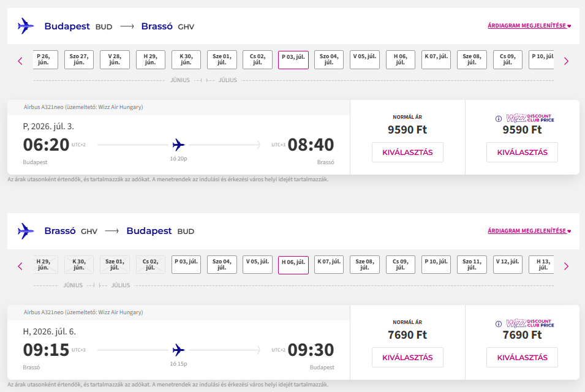Image resolution: width=585 pixels, height=392 pixels.
Task: Show later return dates with right arrow
Action: pyautogui.click(x=566, y=266)
